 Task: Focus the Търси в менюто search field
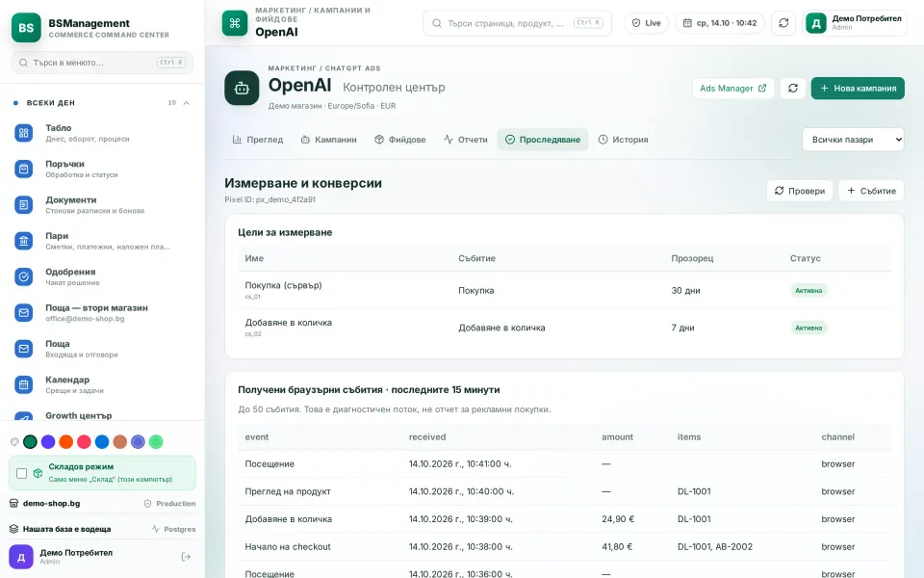[x=102, y=63]
